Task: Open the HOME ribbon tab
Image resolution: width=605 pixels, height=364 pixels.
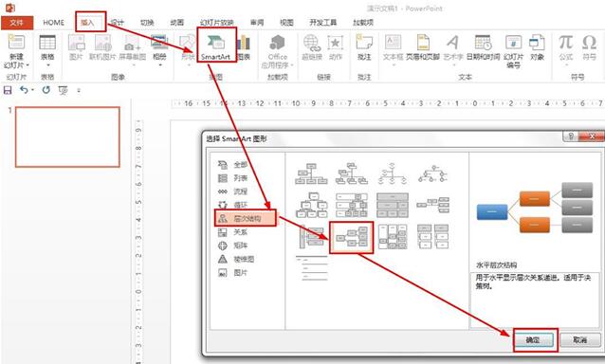Action: [x=54, y=23]
